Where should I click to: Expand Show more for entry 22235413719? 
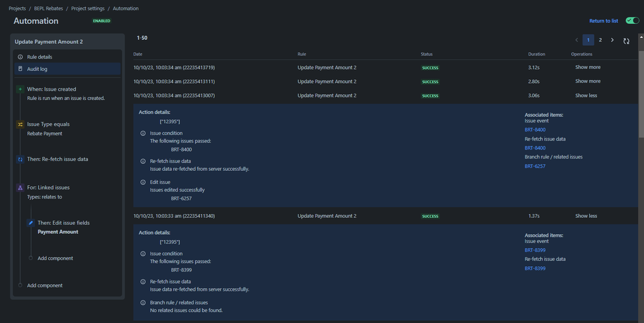588,67
